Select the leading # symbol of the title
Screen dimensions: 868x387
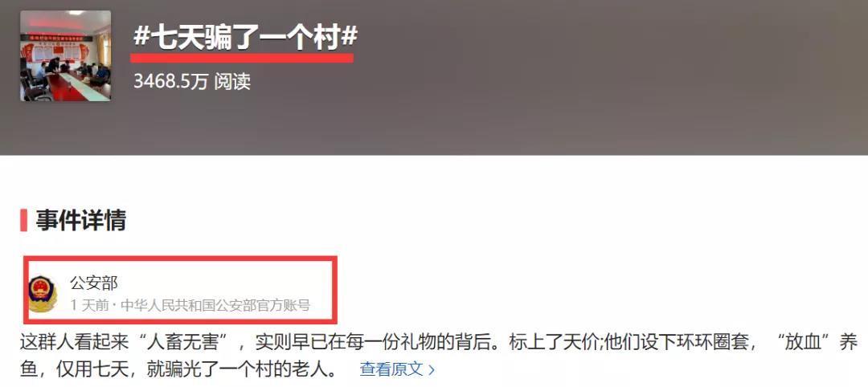[x=141, y=37]
